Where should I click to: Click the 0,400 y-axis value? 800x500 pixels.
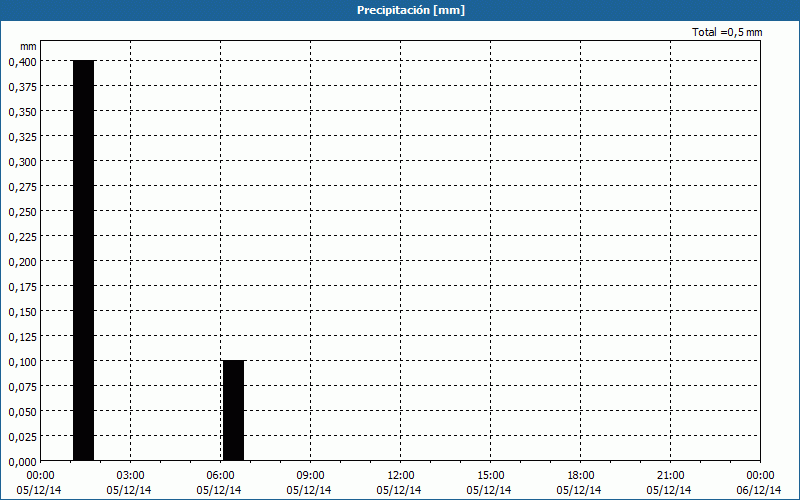click(22, 62)
